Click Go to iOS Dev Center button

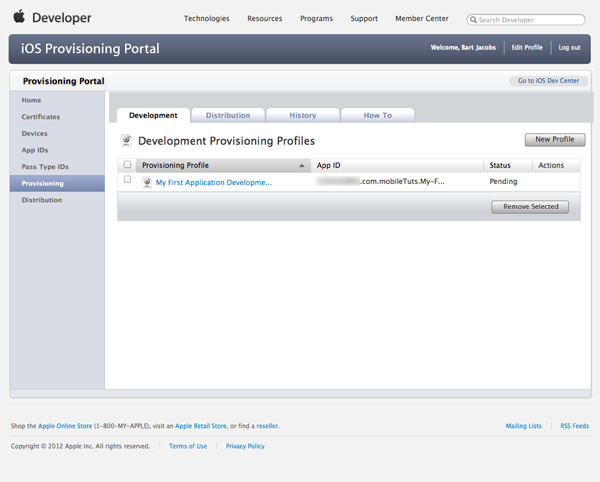coord(548,81)
